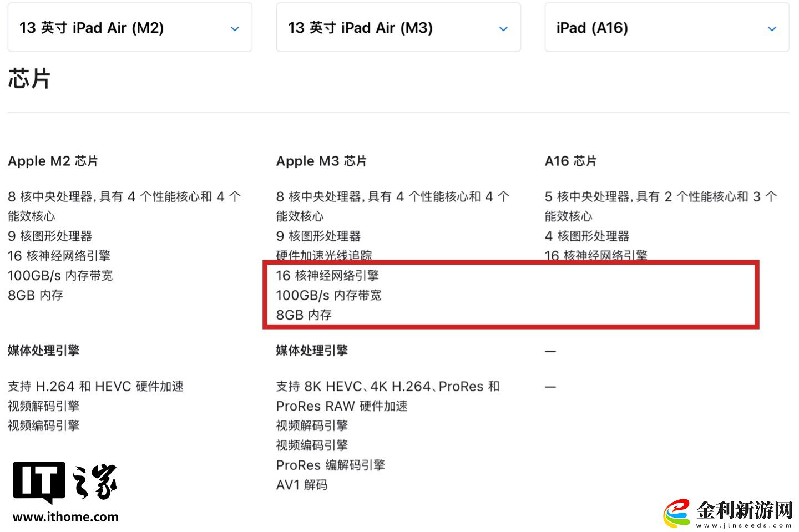Click the 8GB 内存 text in M2 column
799x532 pixels.
35,295
